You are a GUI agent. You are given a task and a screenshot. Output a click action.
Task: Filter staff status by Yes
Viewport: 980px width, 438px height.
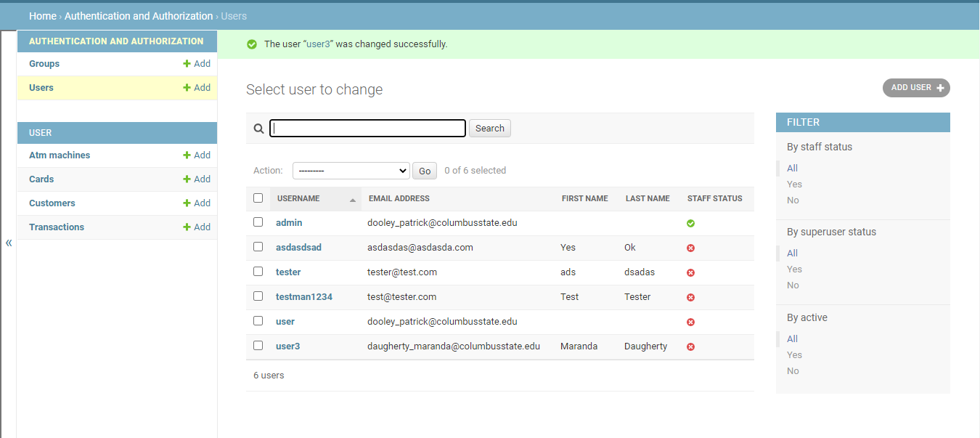[x=794, y=184]
